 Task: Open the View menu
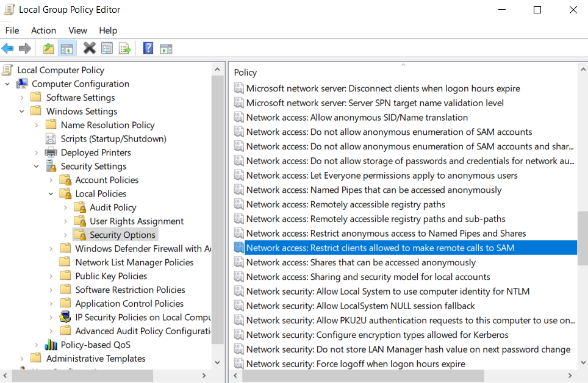[77, 30]
